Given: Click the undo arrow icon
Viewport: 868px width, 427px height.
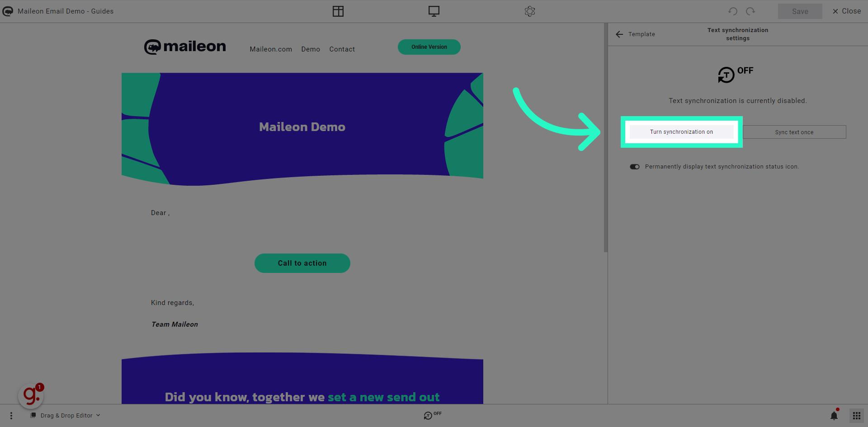Looking at the screenshot, I should click(x=733, y=11).
